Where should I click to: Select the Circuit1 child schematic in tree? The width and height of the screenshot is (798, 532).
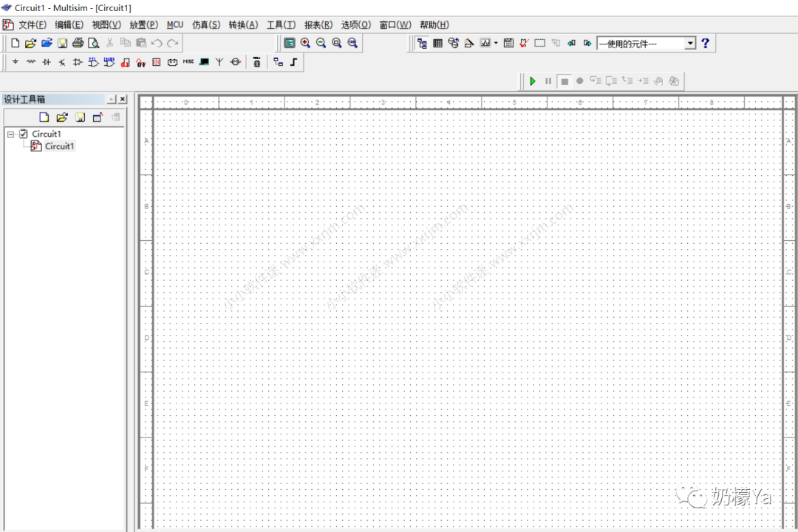59,146
